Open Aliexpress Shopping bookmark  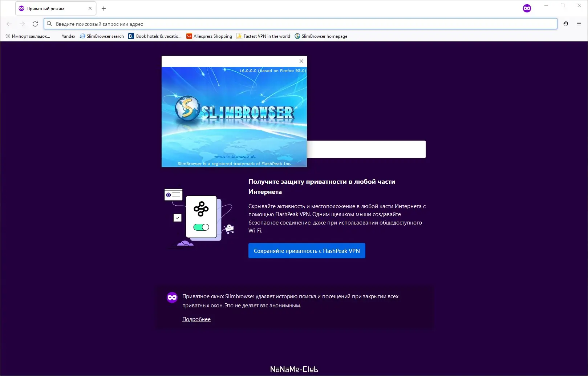coord(209,36)
